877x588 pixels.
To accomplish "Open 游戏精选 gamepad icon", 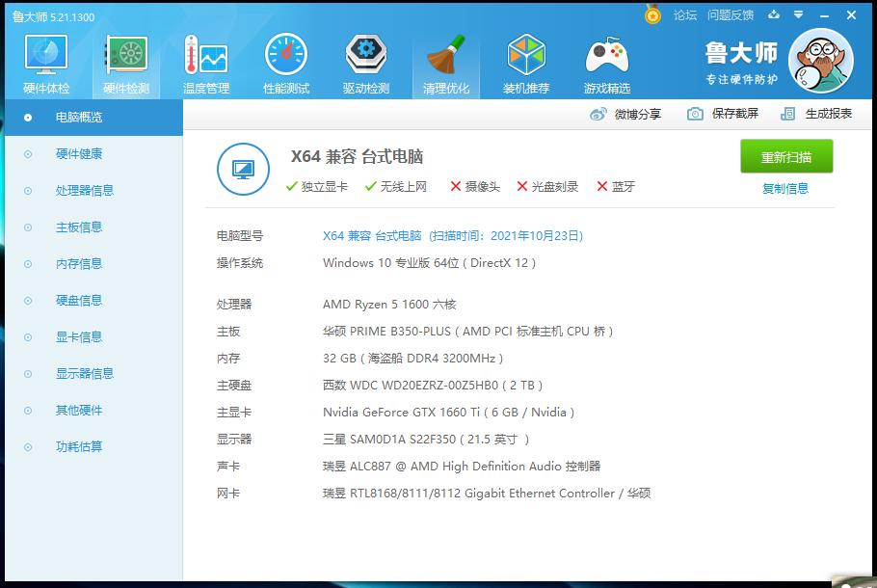I will [x=607, y=64].
